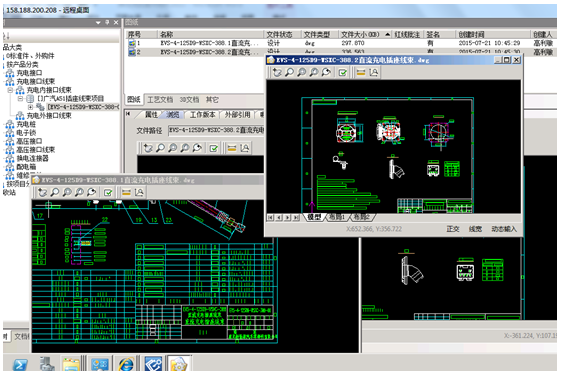Click the 名称 column header
Viewport: 561px width, 374px height.
click(211, 34)
